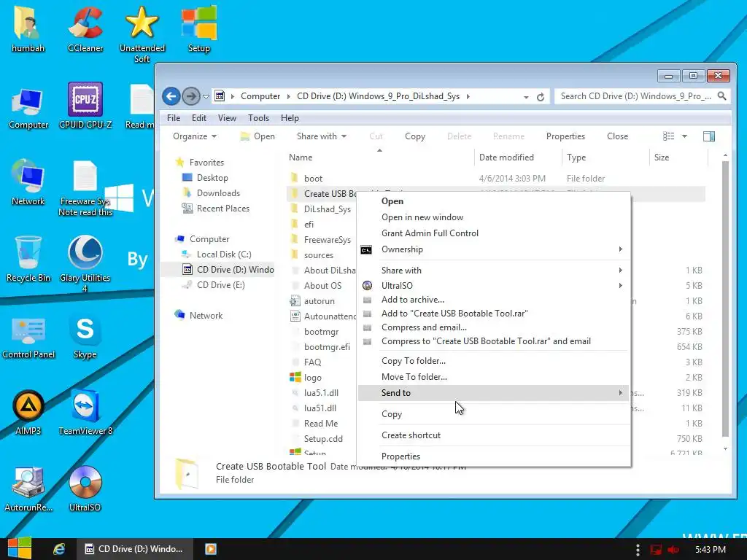
Task: Open the media player taskbar icon
Action: coord(211,549)
